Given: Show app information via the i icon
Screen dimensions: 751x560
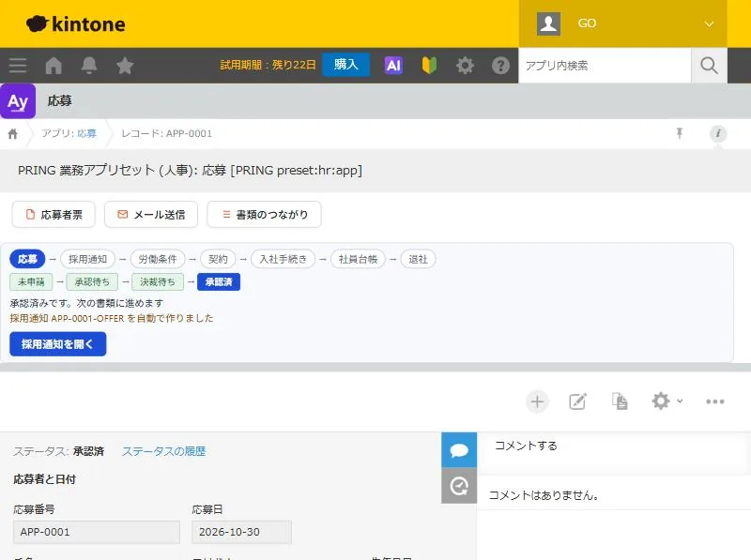Looking at the screenshot, I should point(717,133).
